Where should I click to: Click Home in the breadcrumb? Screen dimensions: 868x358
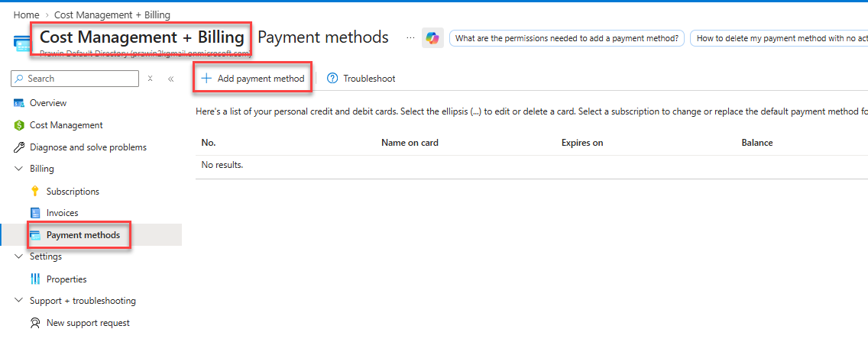26,15
